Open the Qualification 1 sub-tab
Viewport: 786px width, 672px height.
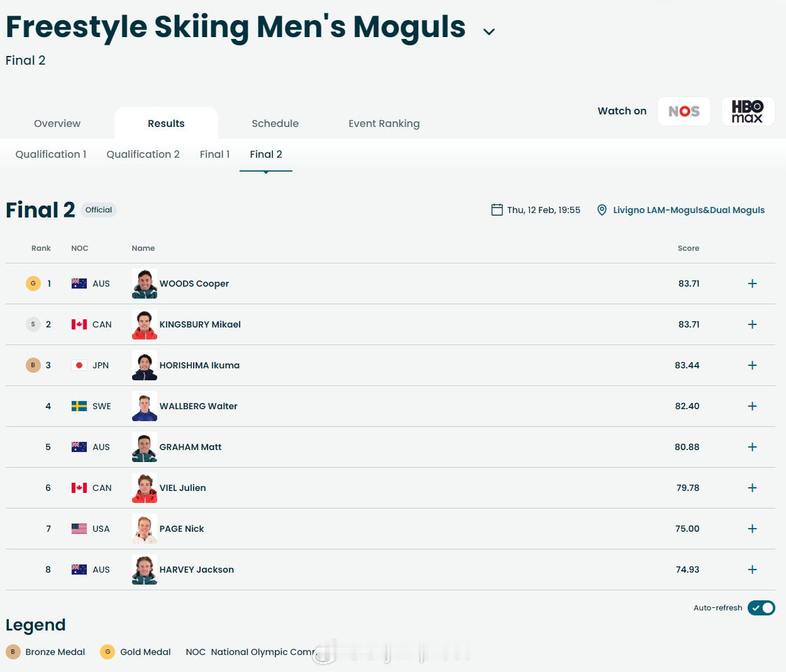51,155
